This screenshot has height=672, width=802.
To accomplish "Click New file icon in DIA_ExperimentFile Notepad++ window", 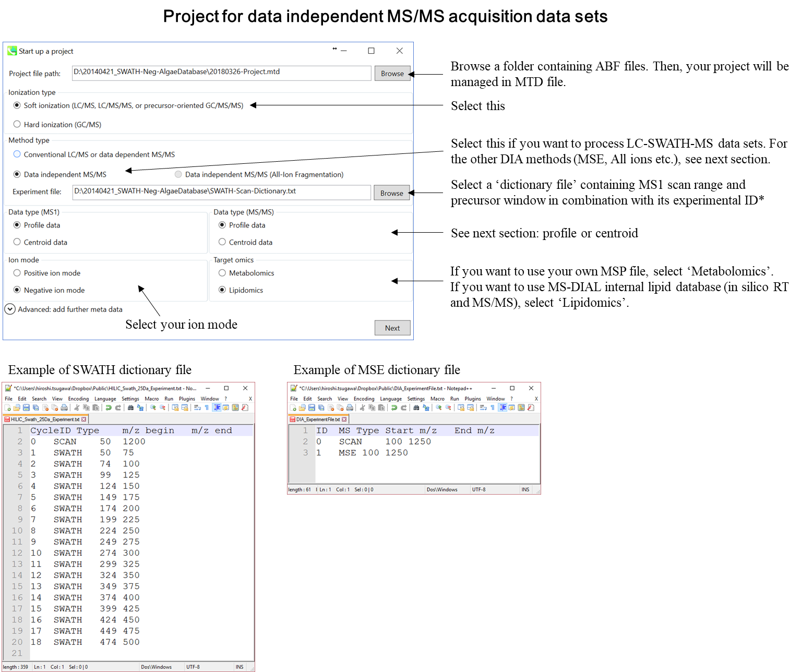I will 293,407.
